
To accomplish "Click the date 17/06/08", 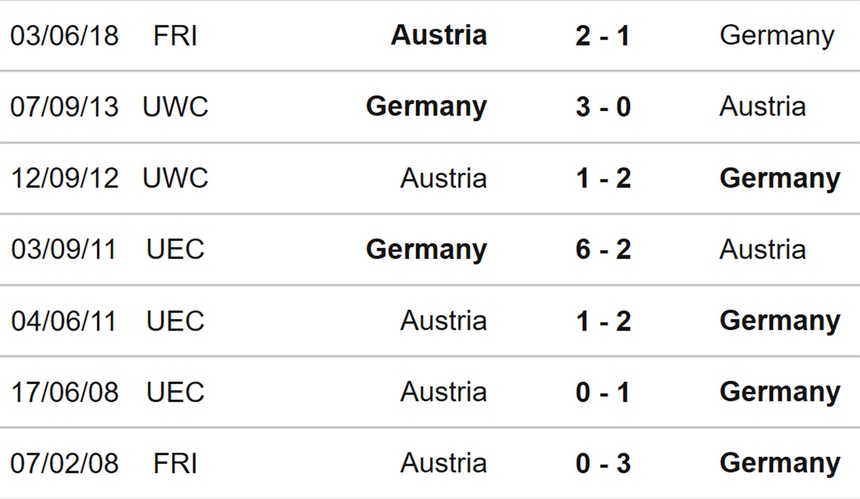I will (x=64, y=392).
